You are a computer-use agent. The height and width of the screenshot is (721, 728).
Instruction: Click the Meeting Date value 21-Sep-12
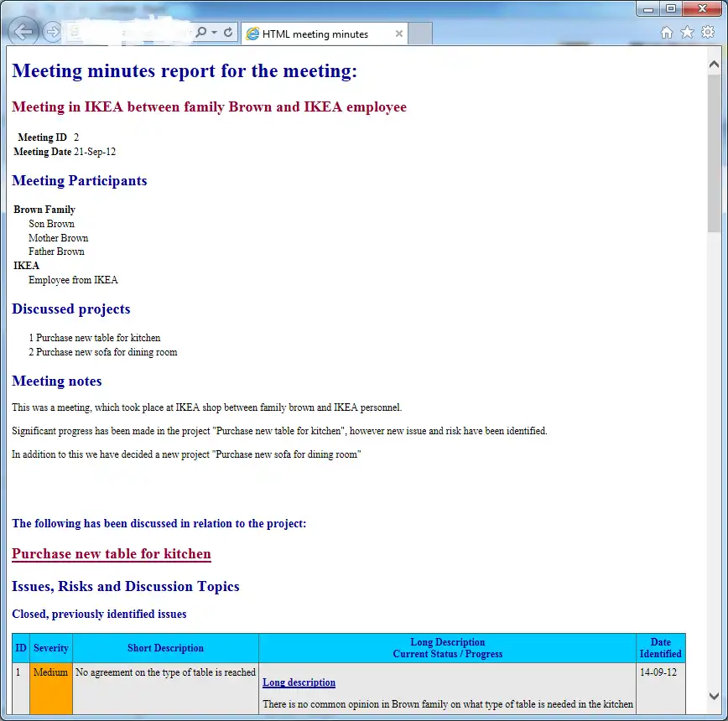[x=95, y=152]
